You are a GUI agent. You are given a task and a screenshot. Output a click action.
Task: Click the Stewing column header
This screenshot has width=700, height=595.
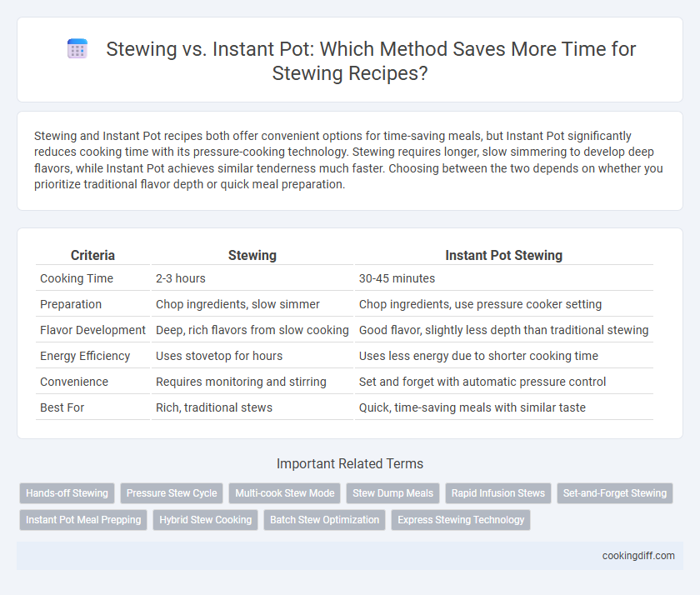[x=252, y=255]
